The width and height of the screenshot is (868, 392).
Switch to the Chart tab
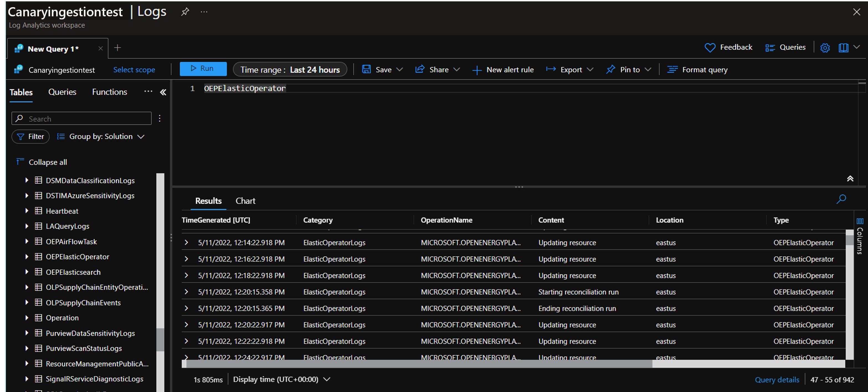pyautogui.click(x=245, y=201)
